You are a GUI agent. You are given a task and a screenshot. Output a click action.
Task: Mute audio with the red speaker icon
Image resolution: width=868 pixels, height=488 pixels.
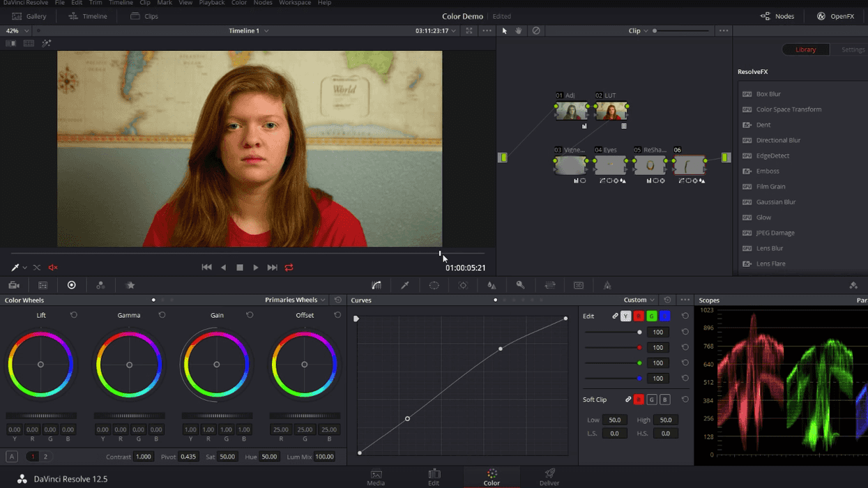(x=53, y=268)
